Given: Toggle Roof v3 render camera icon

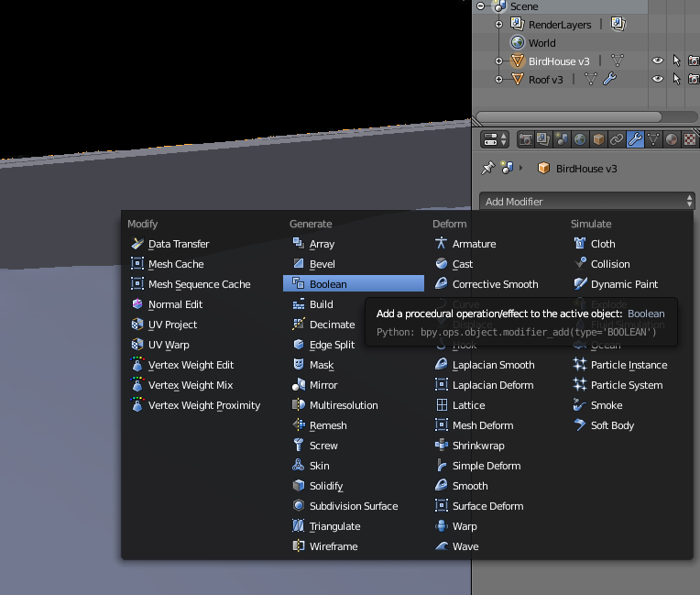Looking at the screenshot, I should click(x=694, y=79).
